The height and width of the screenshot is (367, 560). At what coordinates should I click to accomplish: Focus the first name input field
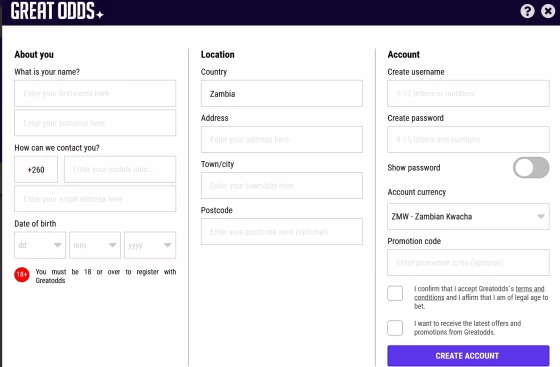tap(95, 93)
